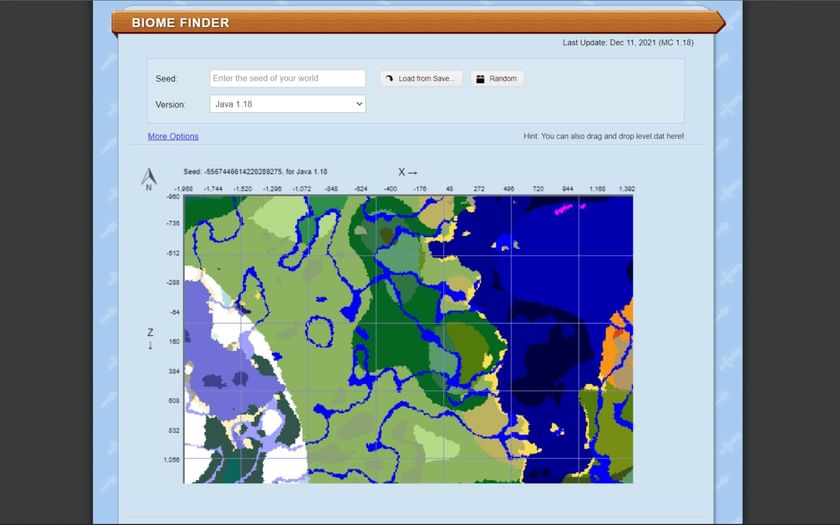Click the drag and drop level.dat hint
Viewport: 840px width, 525px height.
click(x=604, y=137)
